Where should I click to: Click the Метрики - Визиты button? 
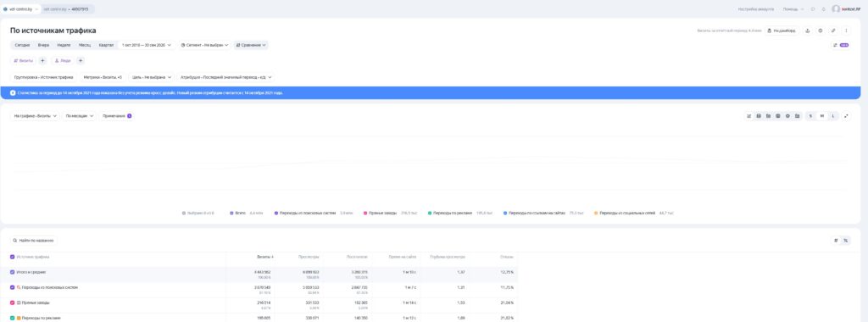[103, 77]
